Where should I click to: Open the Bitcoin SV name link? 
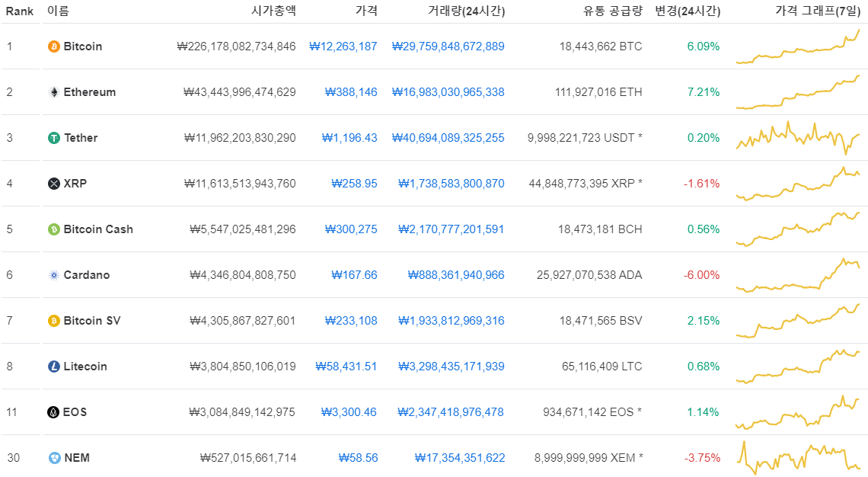click(92, 321)
